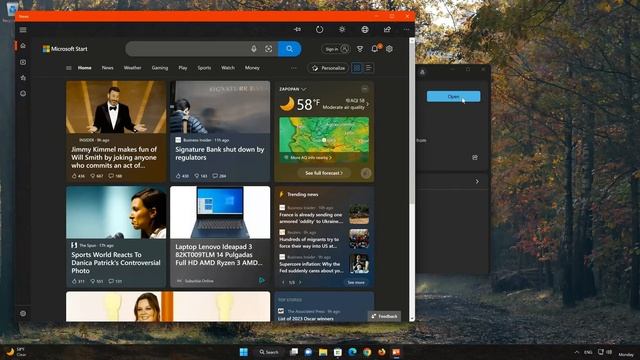Open the page in the browser via globe icon

(x=364, y=29)
